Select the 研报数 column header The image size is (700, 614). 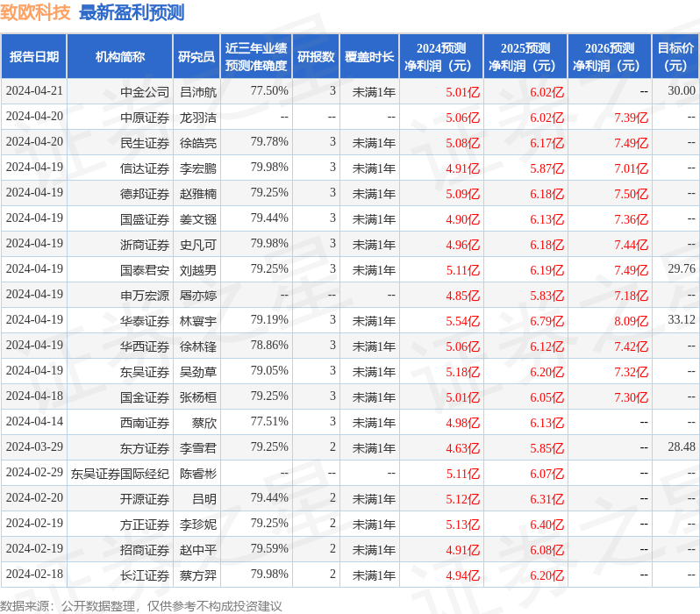[316, 57]
